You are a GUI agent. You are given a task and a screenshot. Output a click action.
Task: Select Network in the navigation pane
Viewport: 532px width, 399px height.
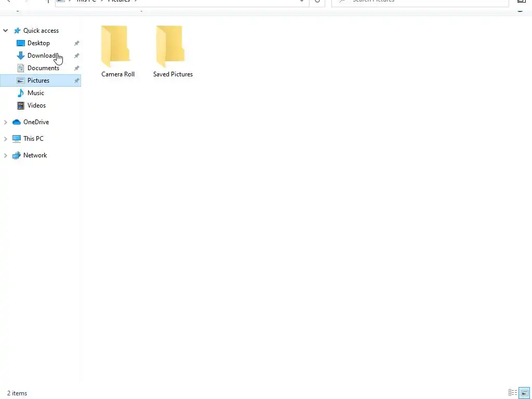tap(35, 155)
